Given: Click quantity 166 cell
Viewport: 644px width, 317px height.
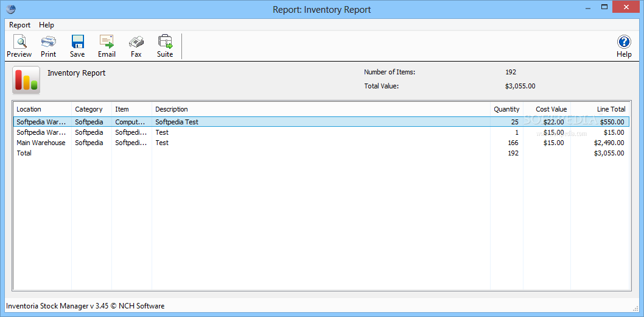Looking at the screenshot, I should 513,143.
